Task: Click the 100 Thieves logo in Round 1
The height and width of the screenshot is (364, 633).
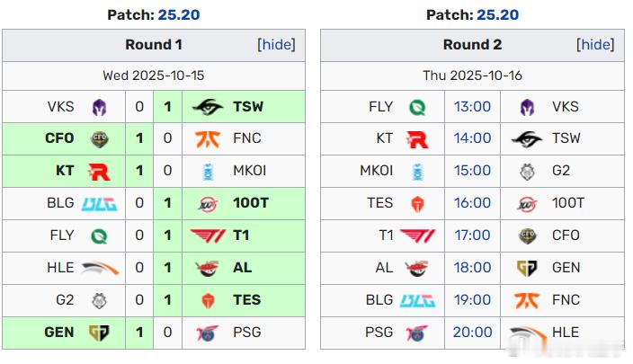Action: coord(208,203)
